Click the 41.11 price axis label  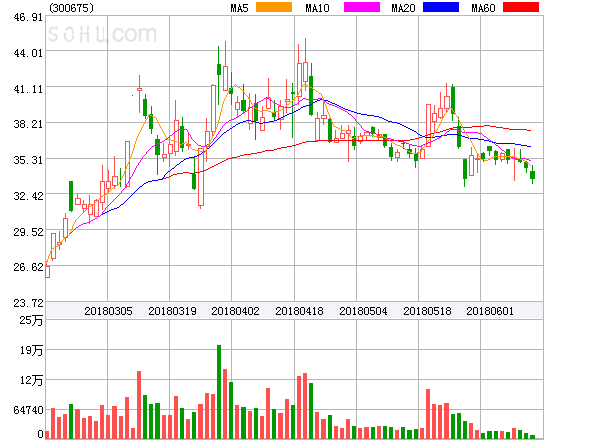coord(28,89)
